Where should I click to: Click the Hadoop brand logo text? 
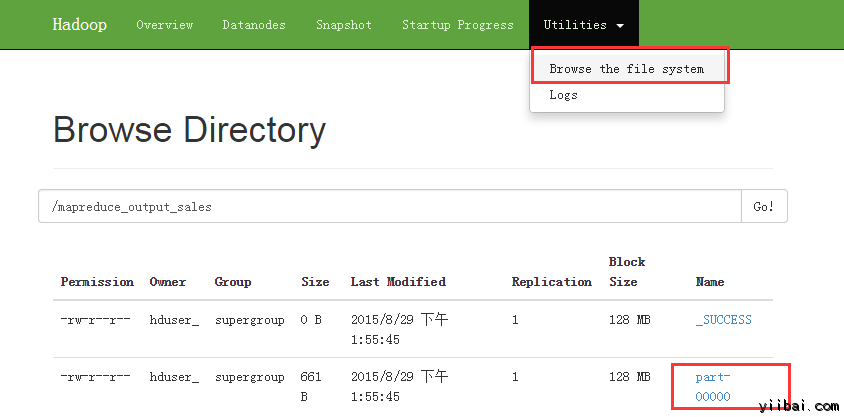click(x=79, y=24)
